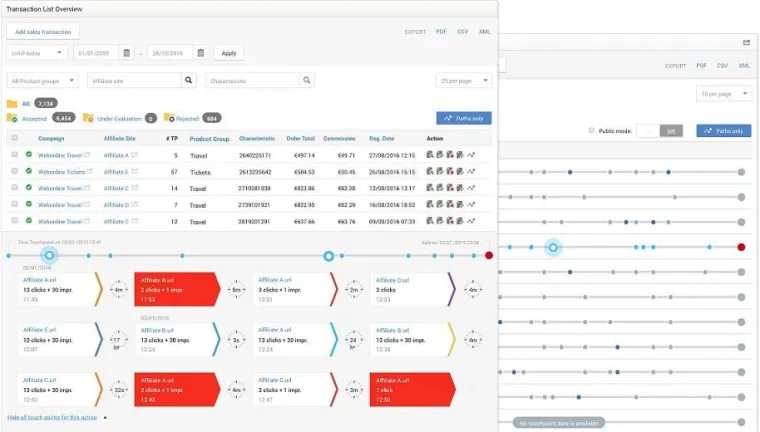This screenshot has height=432, width=760.
Task: Tick the checkbox for the 2819201291 row
Action: coord(15,221)
